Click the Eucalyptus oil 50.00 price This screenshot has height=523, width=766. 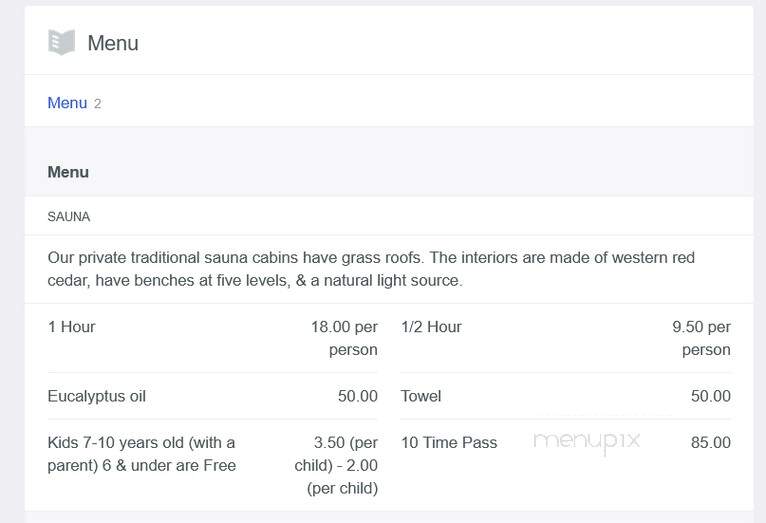click(358, 396)
